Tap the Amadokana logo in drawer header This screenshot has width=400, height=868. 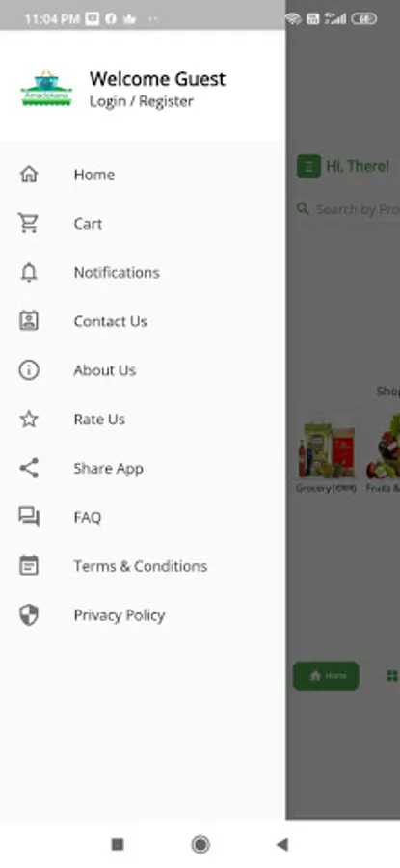(46, 89)
